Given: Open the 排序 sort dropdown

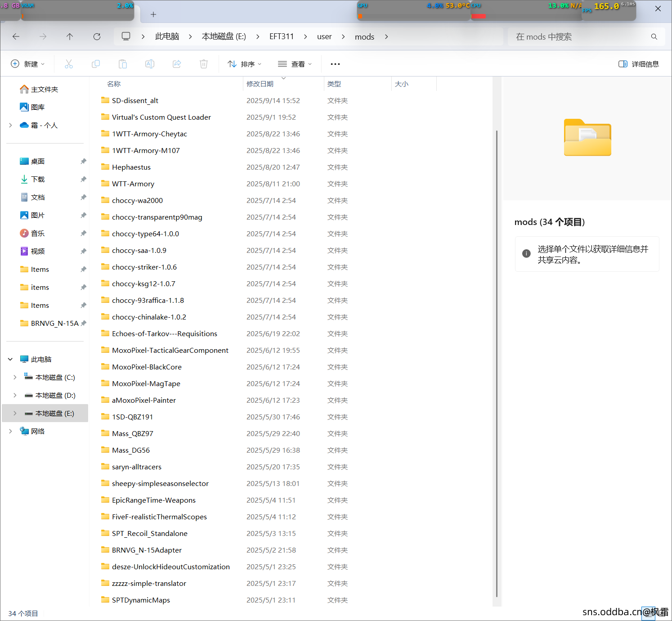Looking at the screenshot, I should pyautogui.click(x=244, y=64).
